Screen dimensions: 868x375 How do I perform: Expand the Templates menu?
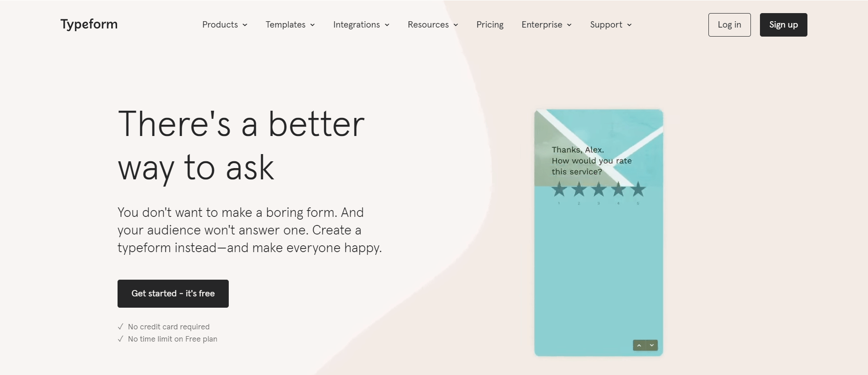click(x=290, y=25)
